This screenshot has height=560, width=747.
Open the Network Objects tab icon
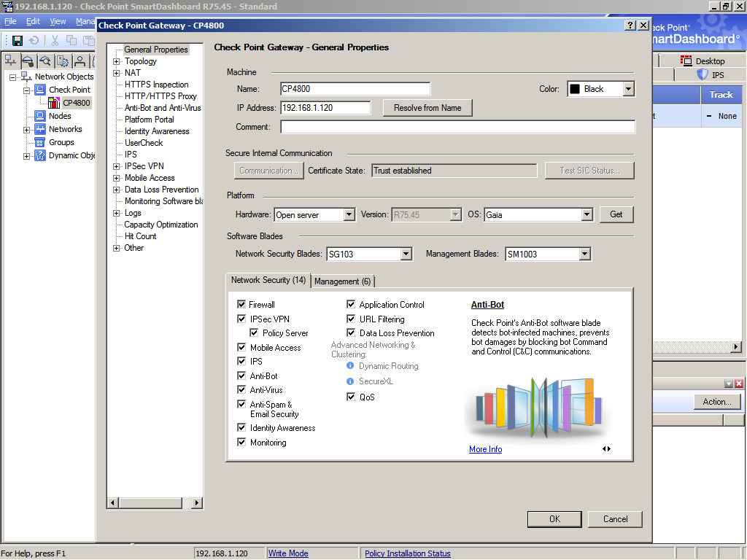click(x=10, y=61)
